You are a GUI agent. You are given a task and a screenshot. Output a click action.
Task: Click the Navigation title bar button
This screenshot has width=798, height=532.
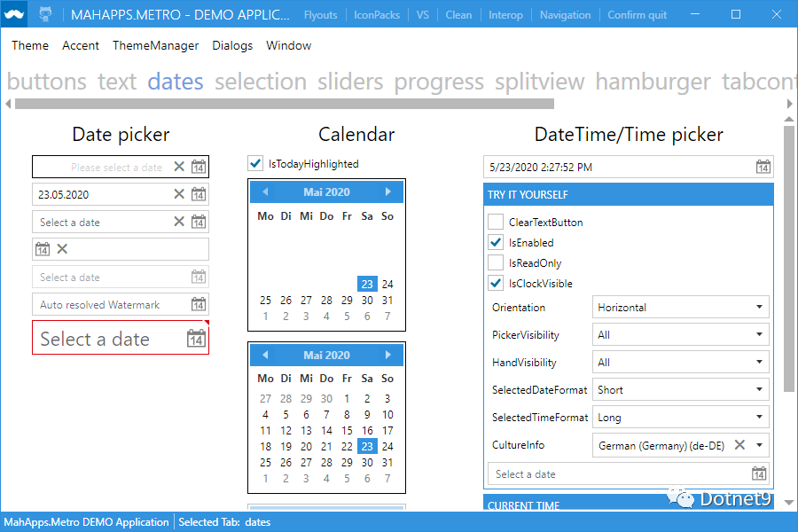pos(565,15)
